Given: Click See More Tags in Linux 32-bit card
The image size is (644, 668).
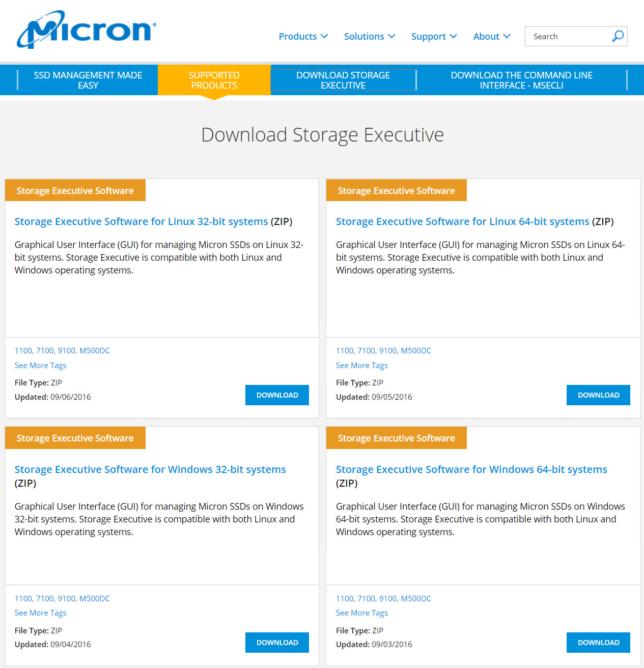Looking at the screenshot, I should [40, 366].
